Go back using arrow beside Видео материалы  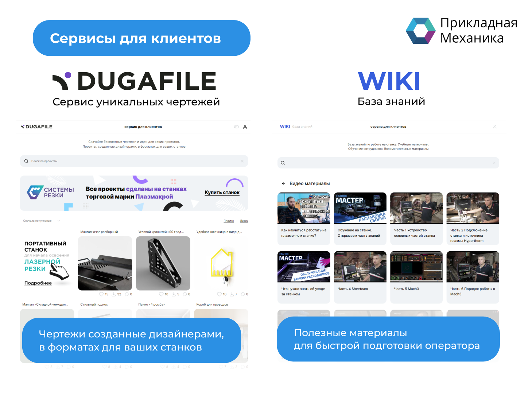pos(283,184)
